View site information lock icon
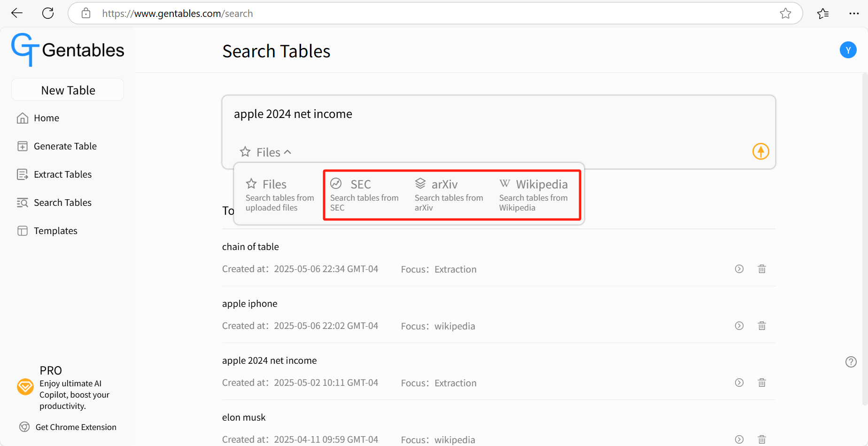The image size is (868, 446). pyautogui.click(x=86, y=13)
